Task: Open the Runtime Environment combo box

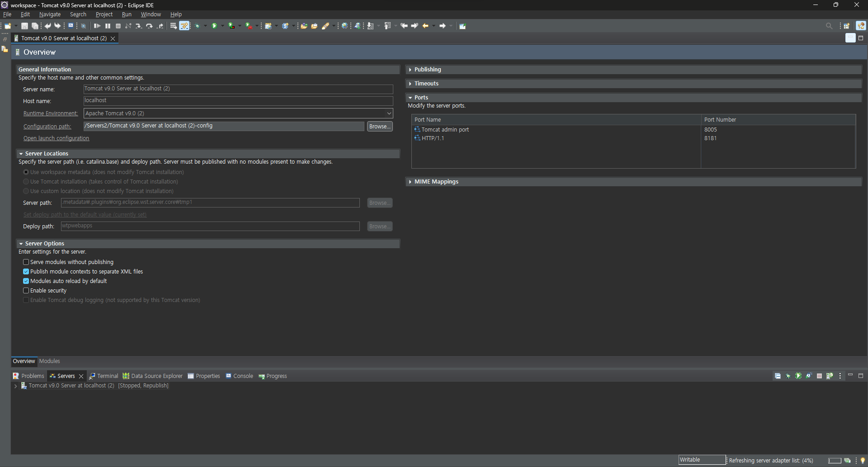Action: [238, 113]
